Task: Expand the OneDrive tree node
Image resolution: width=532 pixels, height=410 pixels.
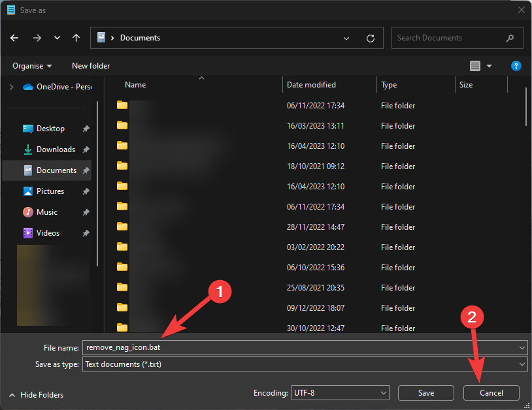Action: tap(11, 86)
